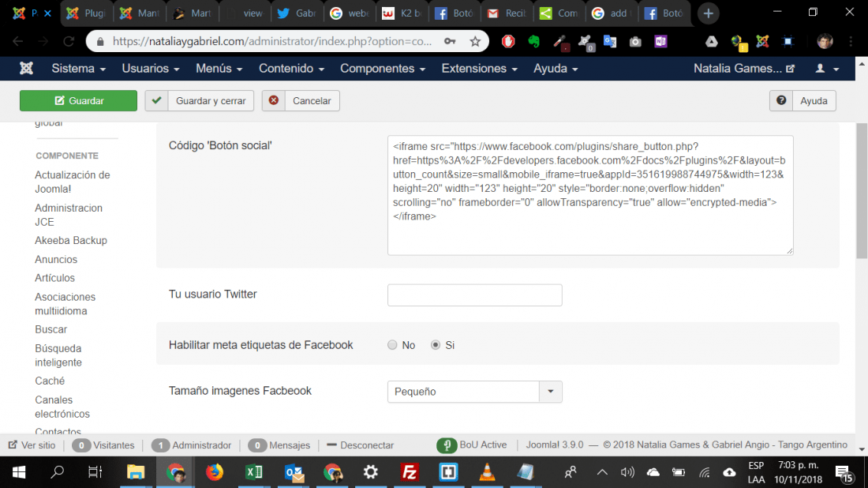Switch to the K2 browser tab
Image resolution: width=868 pixels, height=488 pixels.
coord(402,13)
